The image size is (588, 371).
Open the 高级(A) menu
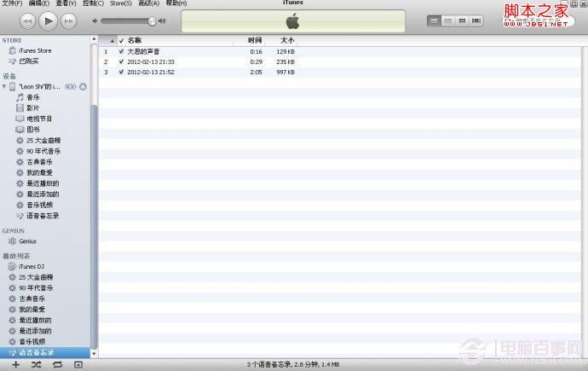[149, 3]
